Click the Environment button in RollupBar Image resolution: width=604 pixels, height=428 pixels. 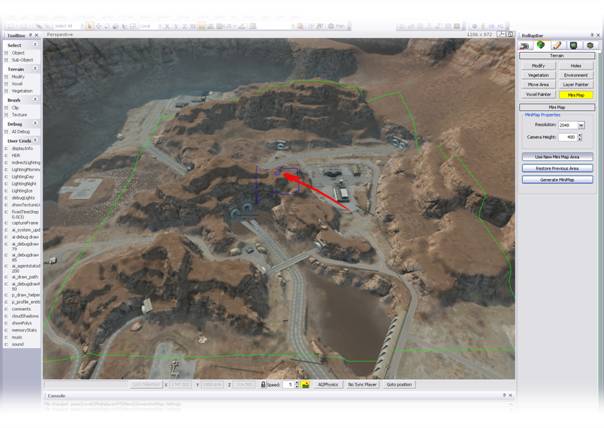576,75
